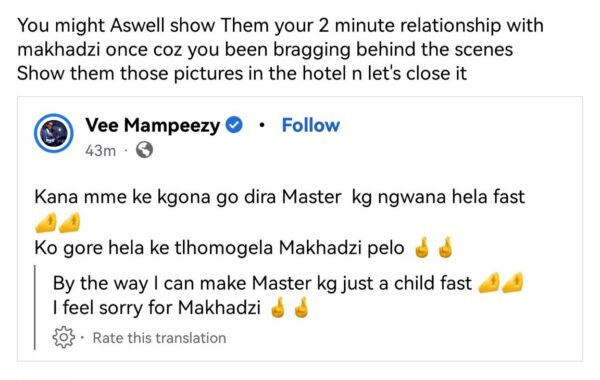Click pinching hand emojis below Kana mme line

point(57,223)
